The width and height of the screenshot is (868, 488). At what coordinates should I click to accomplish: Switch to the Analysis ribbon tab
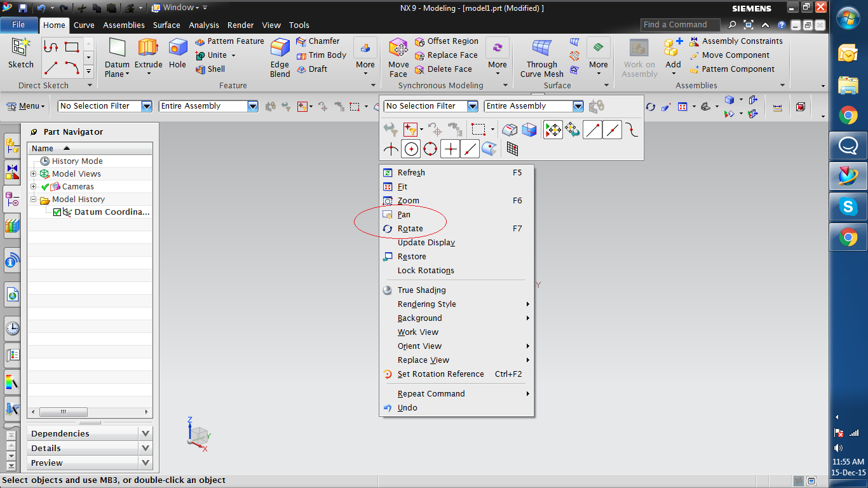click(204, 25)
